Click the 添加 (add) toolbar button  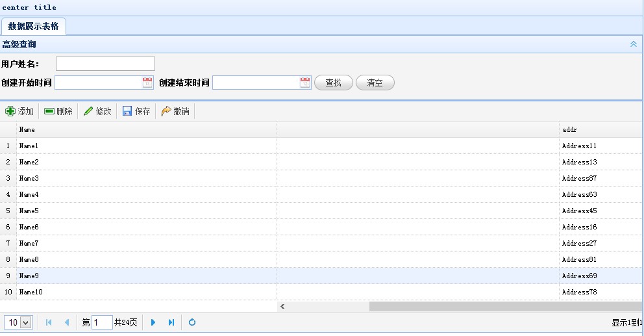[x=19, y=111]
